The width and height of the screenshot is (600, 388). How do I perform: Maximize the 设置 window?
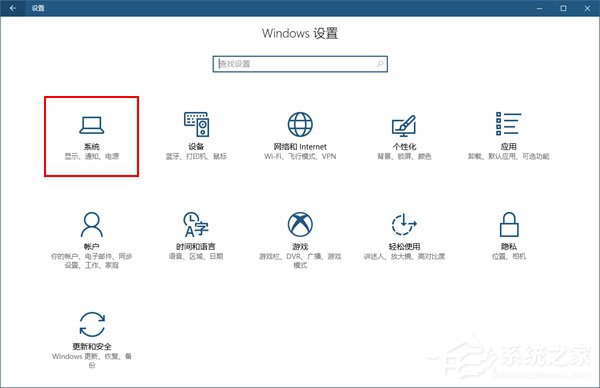pos(563,8)
